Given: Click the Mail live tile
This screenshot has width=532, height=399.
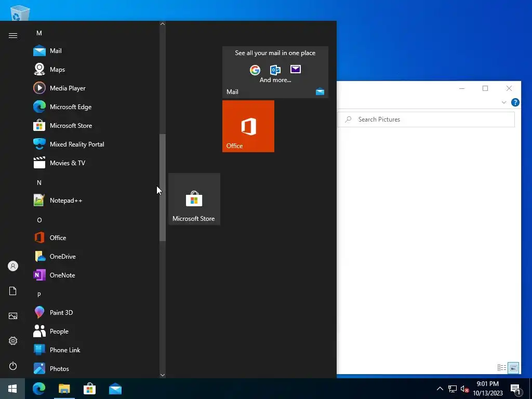Looking at the screenshot, I should 275,72.
